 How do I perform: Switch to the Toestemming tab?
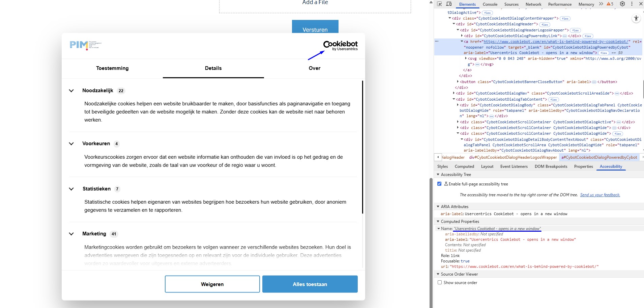coord(112,68)
